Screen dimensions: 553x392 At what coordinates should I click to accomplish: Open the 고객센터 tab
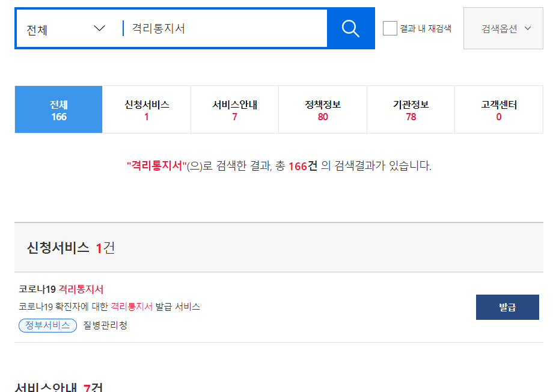pos(498,109)
